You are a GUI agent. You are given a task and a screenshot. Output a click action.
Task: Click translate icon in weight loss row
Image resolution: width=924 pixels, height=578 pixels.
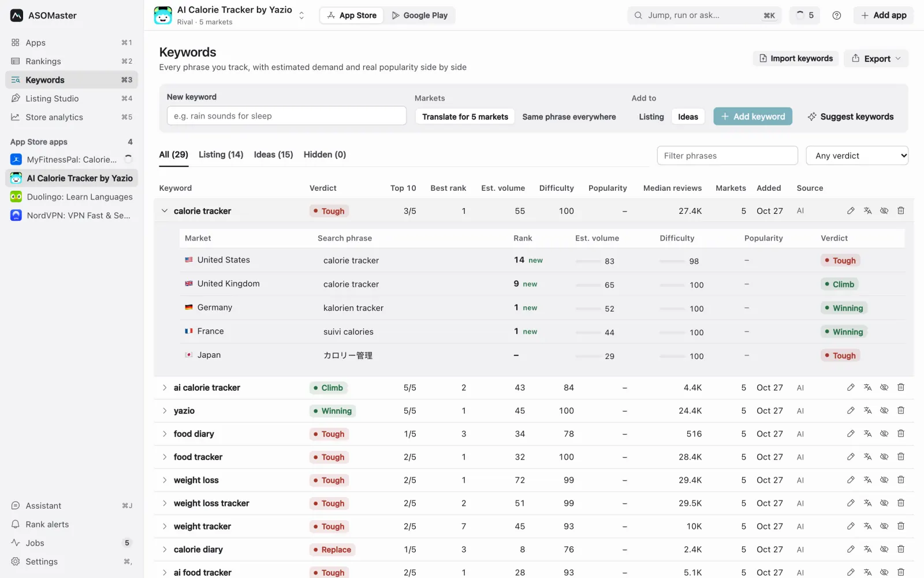pyautogui.click(x=867, y=480)
